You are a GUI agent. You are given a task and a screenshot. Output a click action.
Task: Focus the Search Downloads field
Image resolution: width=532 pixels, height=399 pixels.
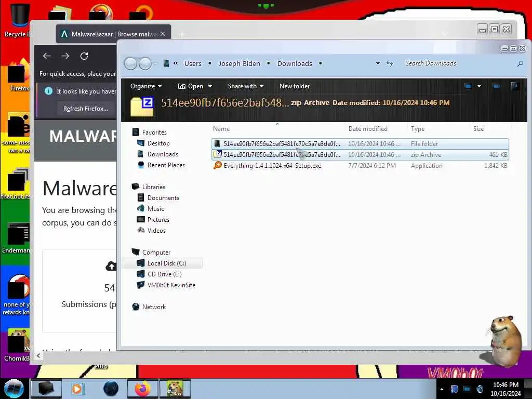pyautogui.click(x=458, y=63)
